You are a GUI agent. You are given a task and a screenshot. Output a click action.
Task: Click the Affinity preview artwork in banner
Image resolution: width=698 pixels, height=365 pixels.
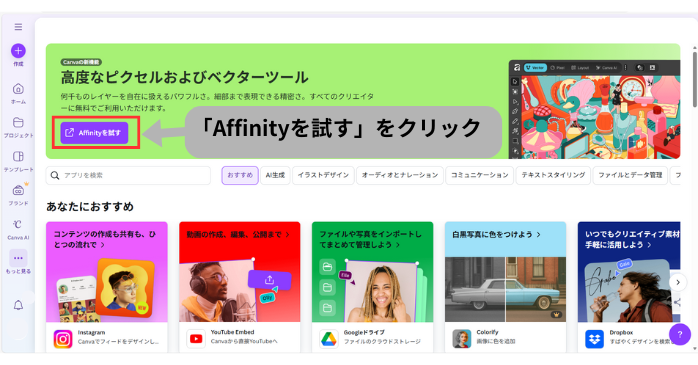[x=600, y=117]
